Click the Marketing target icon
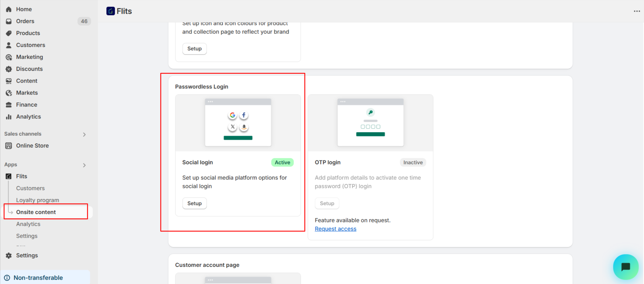The height and width of the screenshot is (284, 644). coord(9,57)
